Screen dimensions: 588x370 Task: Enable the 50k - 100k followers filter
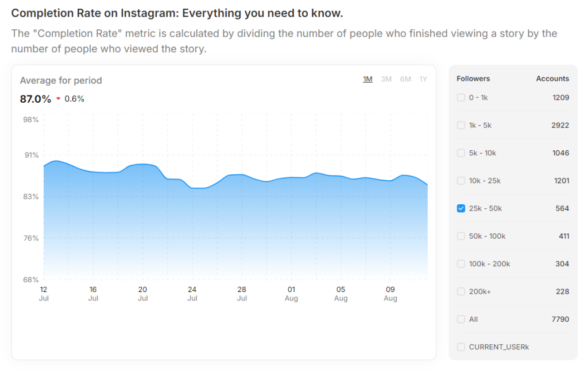(x=461, y=236)
